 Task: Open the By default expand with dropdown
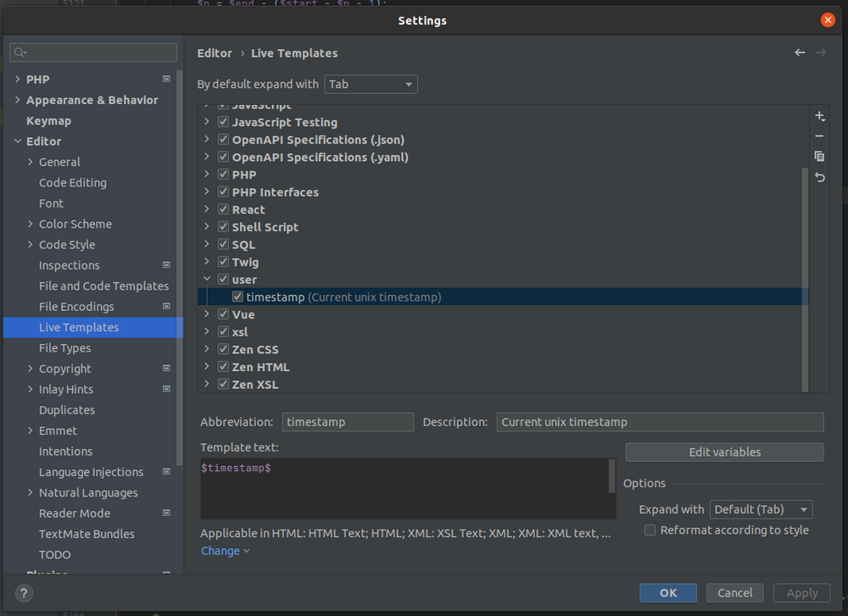click(x=371, y=84)
